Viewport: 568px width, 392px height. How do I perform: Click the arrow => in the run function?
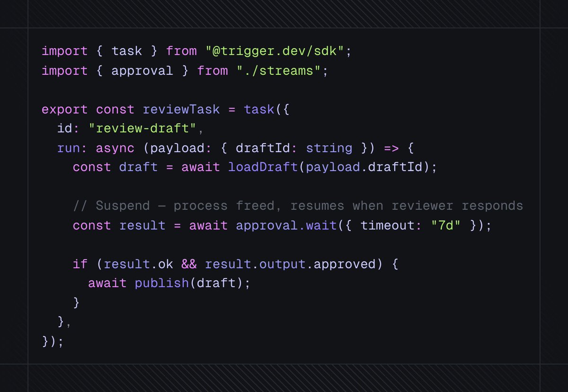[x=391, y=148]
